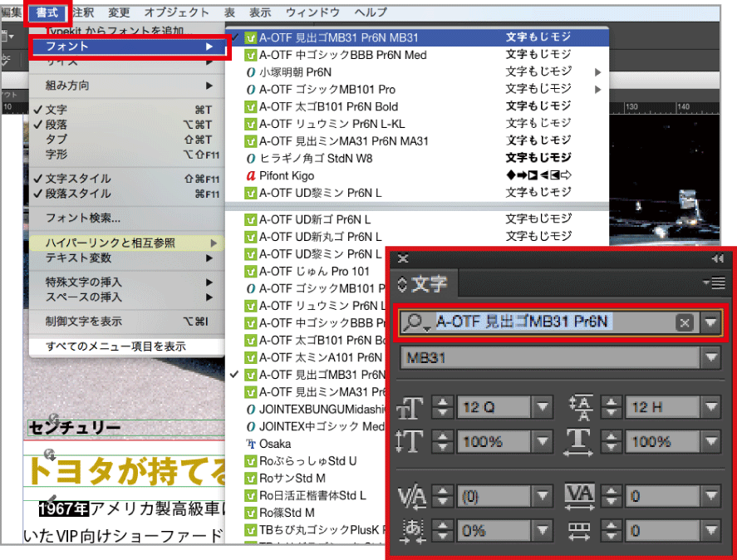Screen dimensions: 737x560
Task: Click the font search magnifier icon
Action: coord(415,322)
